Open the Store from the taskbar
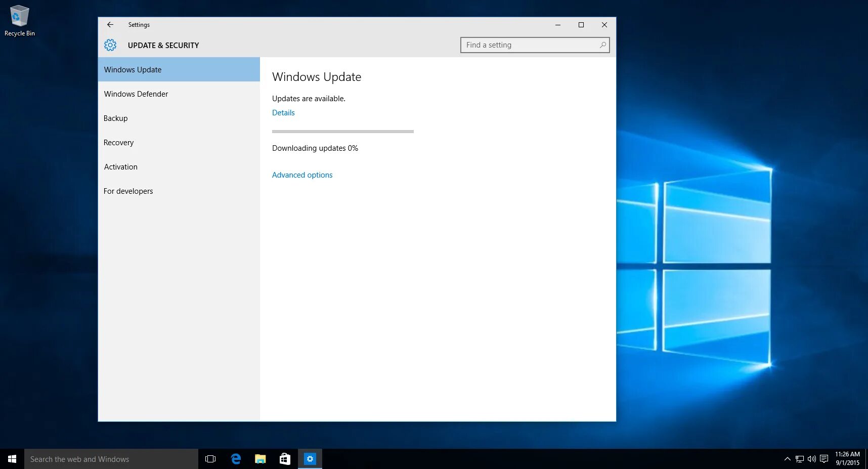 [285, 459]
